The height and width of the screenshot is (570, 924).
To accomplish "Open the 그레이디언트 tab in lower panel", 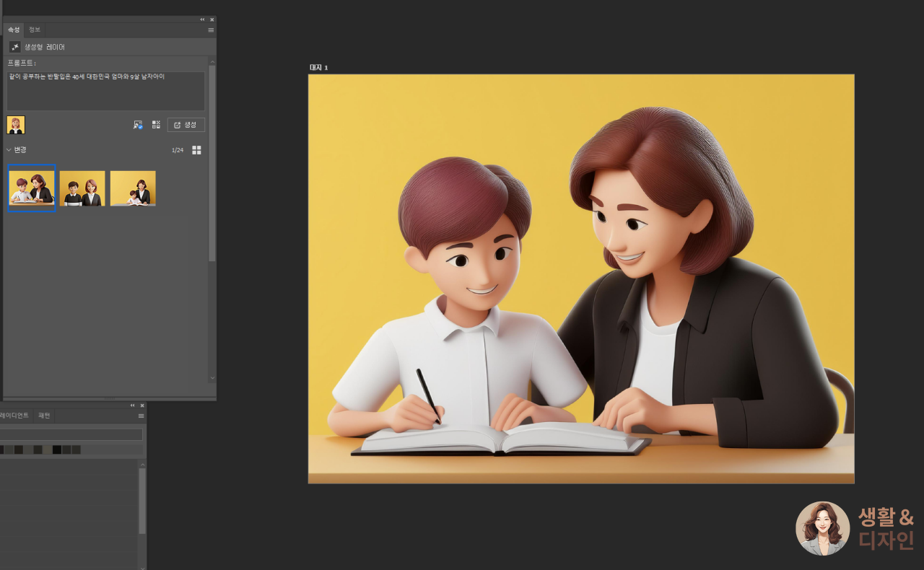I will [14, 416].
